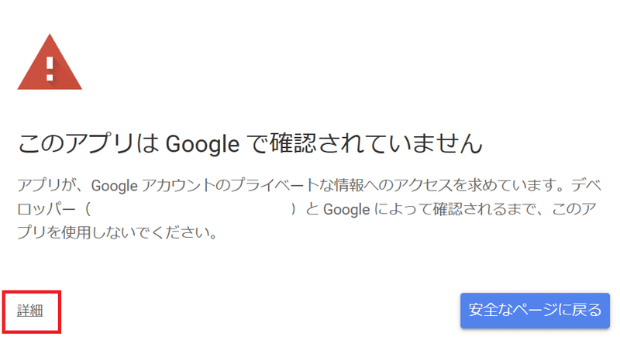
Task: Click the blank developer name between the parentheses
Action: coord(191,208)
